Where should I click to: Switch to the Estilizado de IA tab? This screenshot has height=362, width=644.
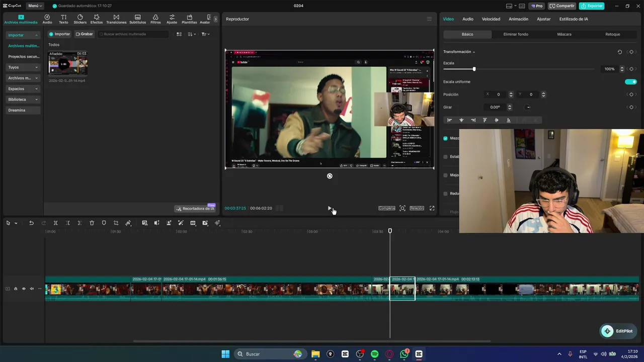tap(574, 19)
